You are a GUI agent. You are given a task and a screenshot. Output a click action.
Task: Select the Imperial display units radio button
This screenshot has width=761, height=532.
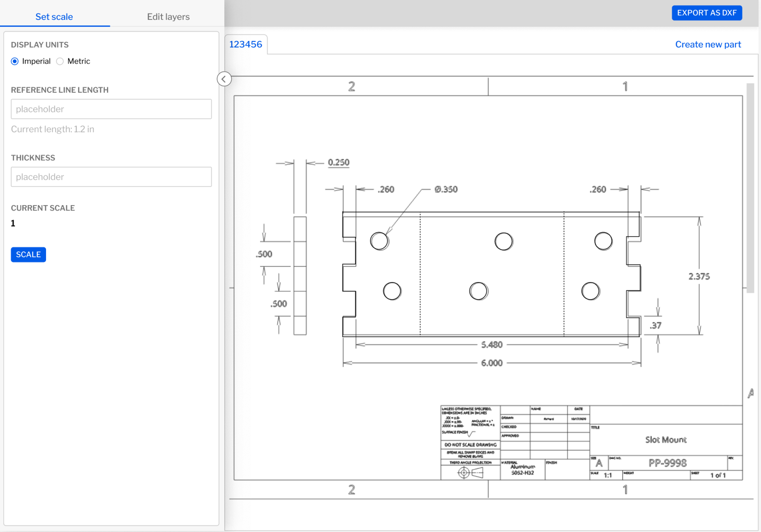click(15, 61)
